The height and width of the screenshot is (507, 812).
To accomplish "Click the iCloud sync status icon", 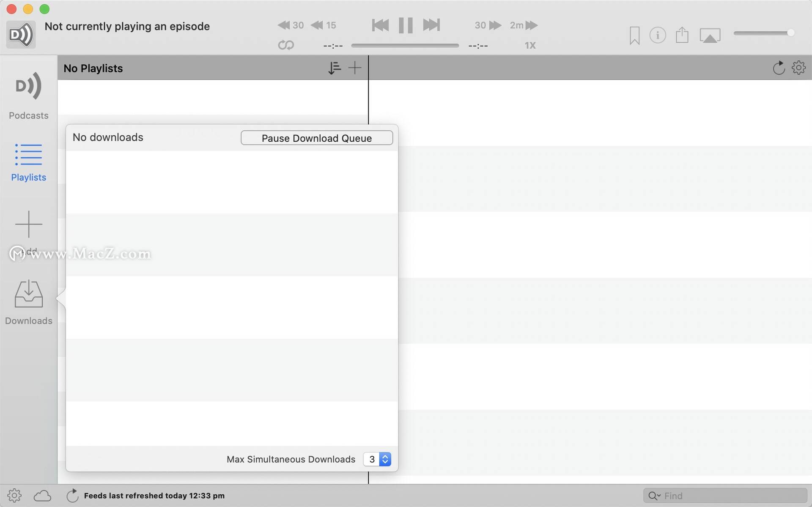I will tap(43, 494).
